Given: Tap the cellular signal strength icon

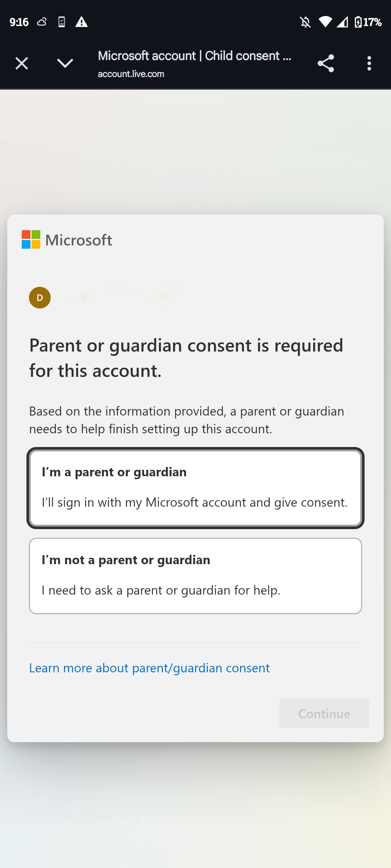Looking at the screenshot, I should pos(342,22).
